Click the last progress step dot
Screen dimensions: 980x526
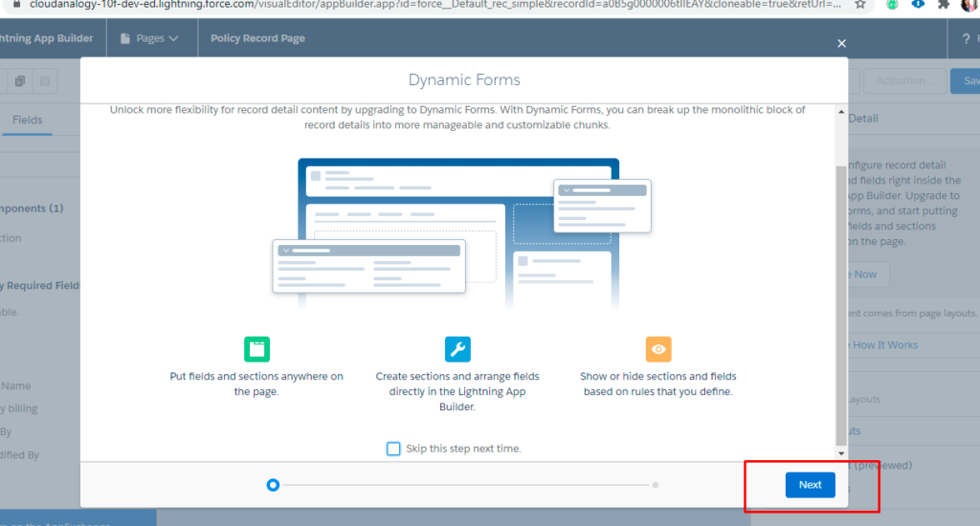[x=655, y=485]
